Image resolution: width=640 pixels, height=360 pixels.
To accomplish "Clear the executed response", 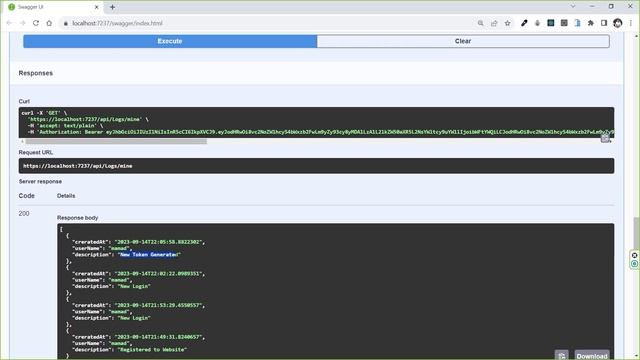I will pos(463,41).
